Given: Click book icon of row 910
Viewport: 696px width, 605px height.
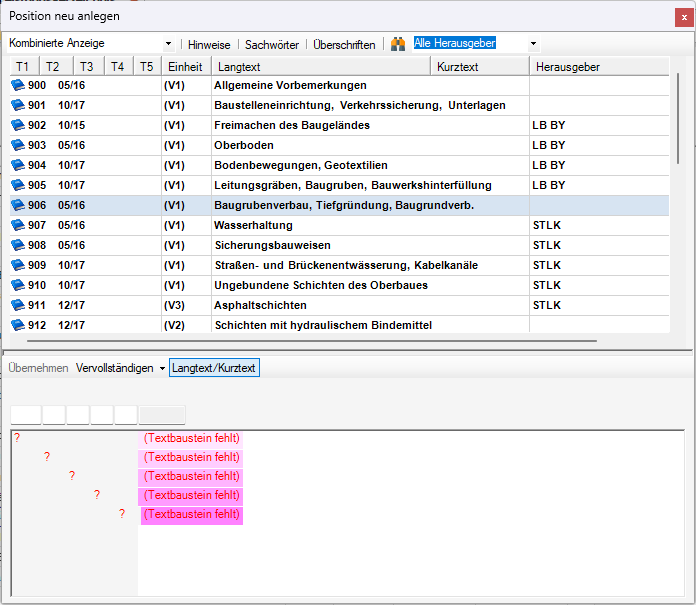Looking at the screenshot, I should click(18, 285).
